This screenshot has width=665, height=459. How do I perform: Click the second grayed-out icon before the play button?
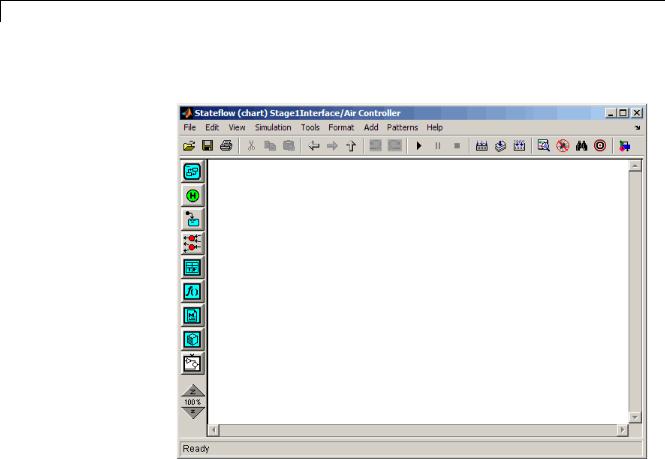coord(394,146)
